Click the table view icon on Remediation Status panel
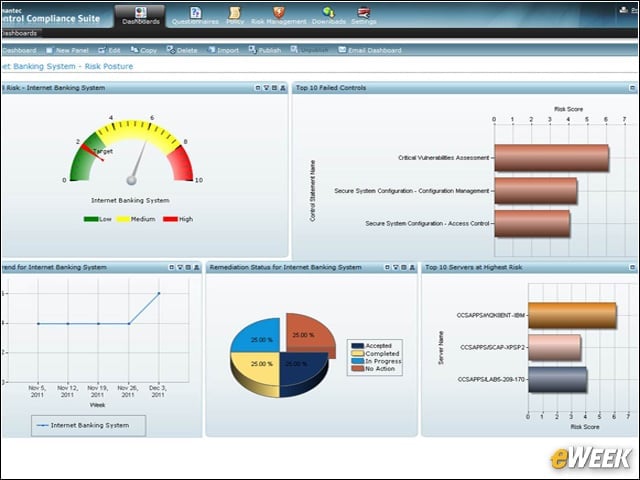 404,267
